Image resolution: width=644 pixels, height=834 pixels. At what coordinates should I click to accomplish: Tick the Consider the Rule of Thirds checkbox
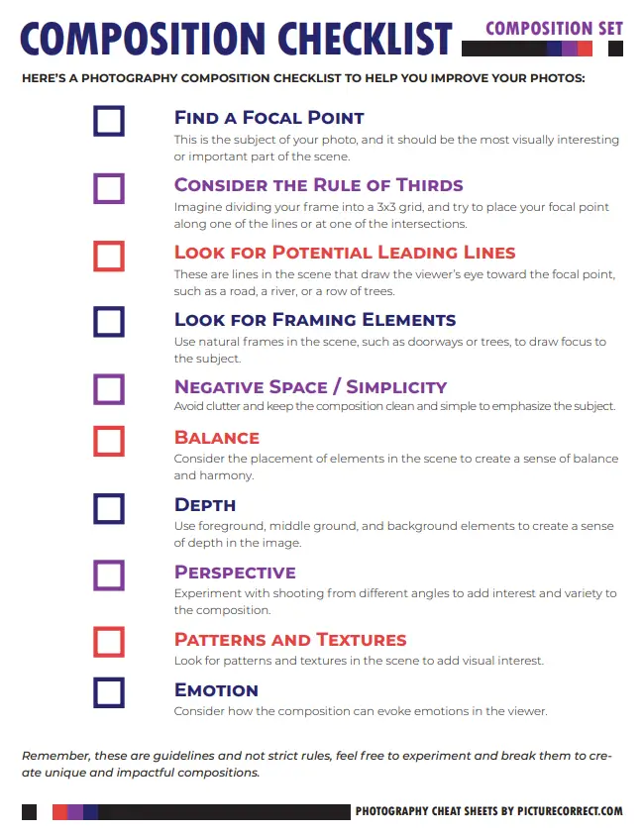[x=109, y=188]
